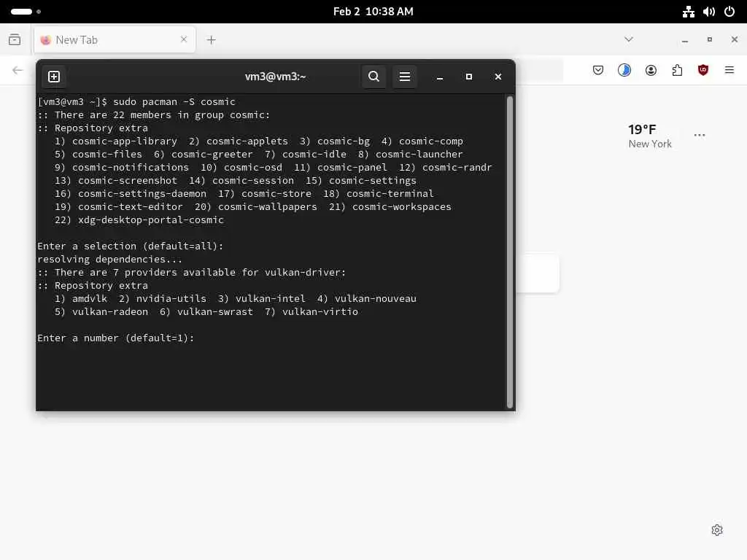Screen dimensions: 747x560
Task: Open the terminal hamburger menu
Action: 405,77
